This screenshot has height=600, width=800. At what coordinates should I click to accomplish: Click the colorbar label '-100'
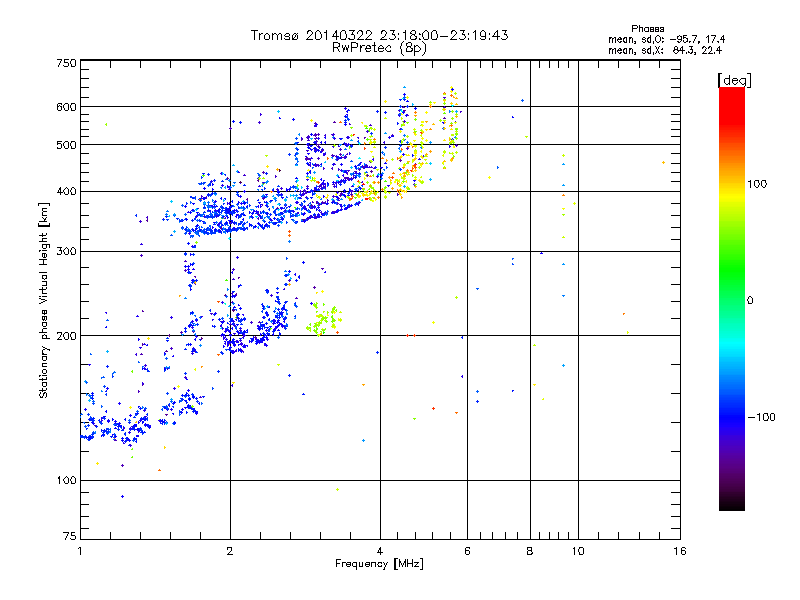point(761,417)
